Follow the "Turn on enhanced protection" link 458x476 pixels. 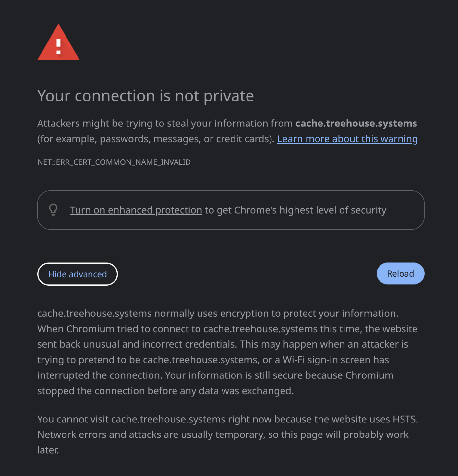coord(136,210)
